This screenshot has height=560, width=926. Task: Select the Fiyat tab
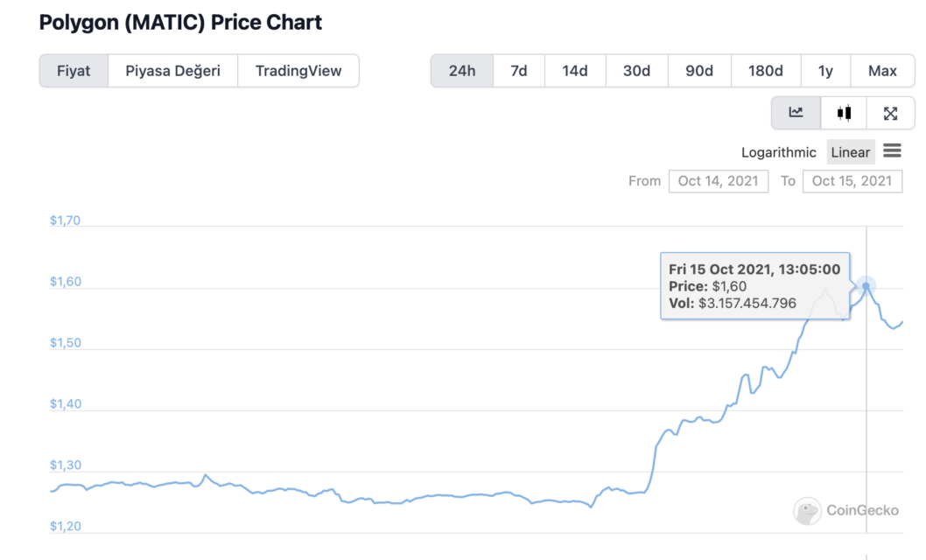pos(74,71)
